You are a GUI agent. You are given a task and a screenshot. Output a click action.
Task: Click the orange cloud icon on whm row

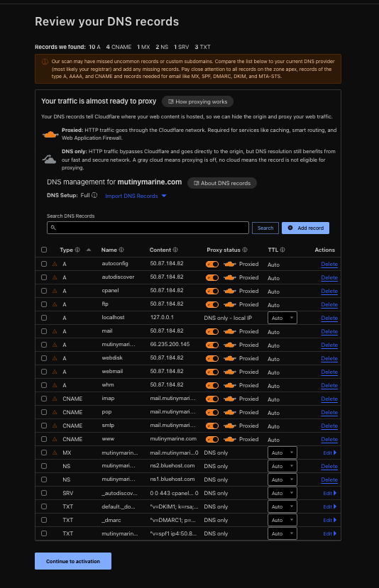pos(230,386)
